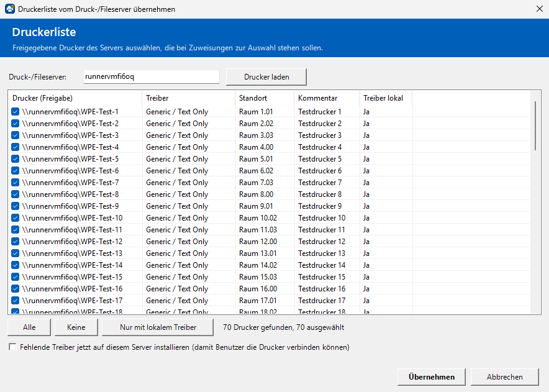Screen dimensions: 549x392
Task: Enable installing missing drivers on this server
Action: coord(12,347)
